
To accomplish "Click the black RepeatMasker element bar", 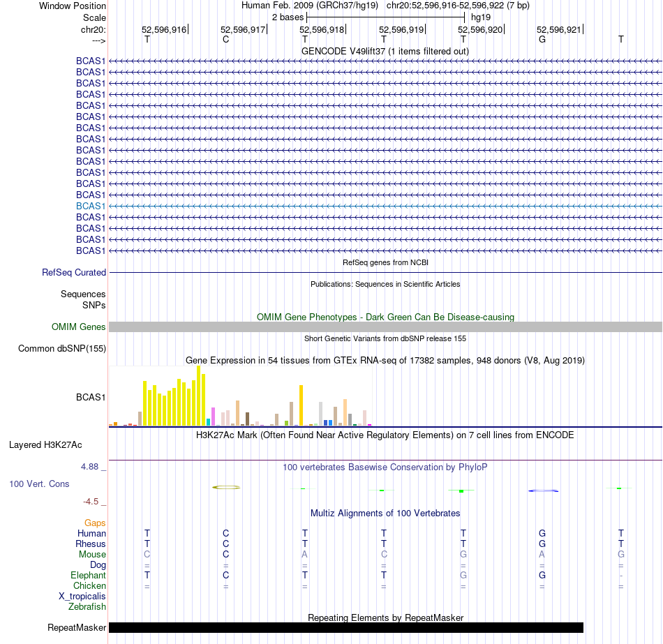I will (346, 627).
